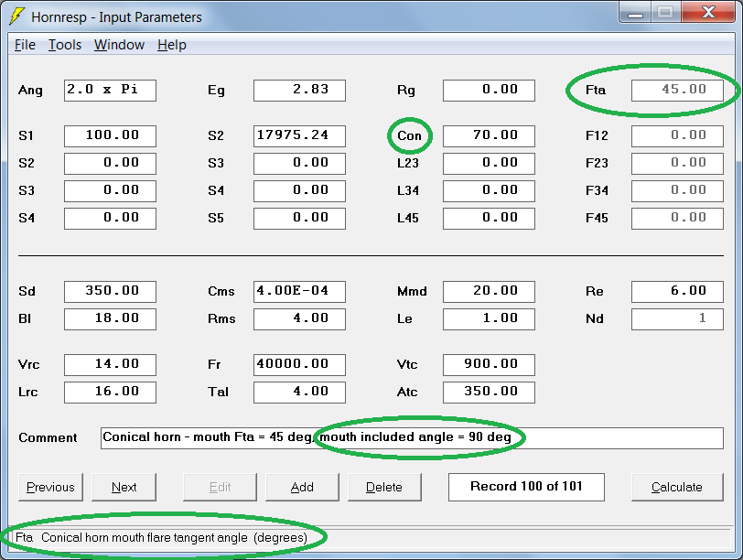Click the Vtc label

tap(407, 365)
